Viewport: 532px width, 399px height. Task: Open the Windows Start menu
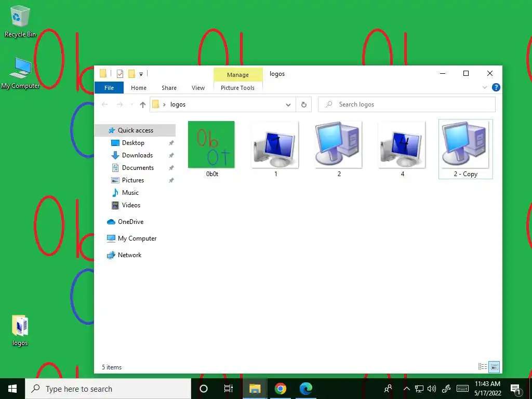click(x=12, y=389)
